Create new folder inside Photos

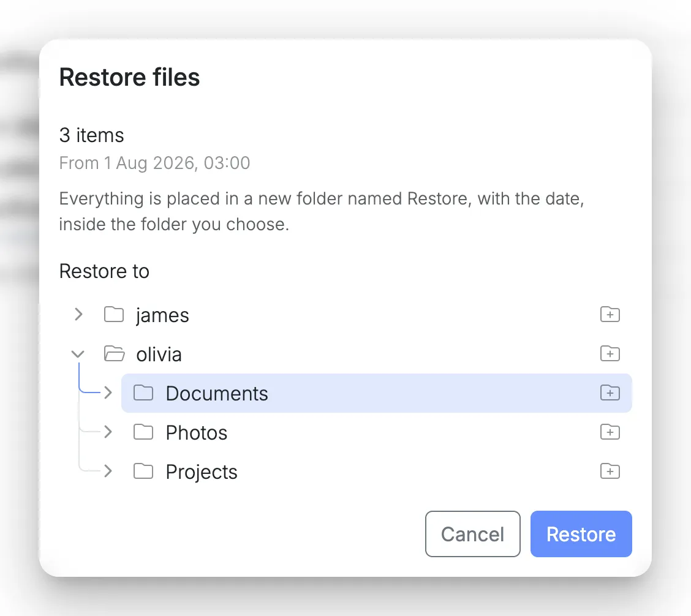pyautogui.click(x=610, y=432)
